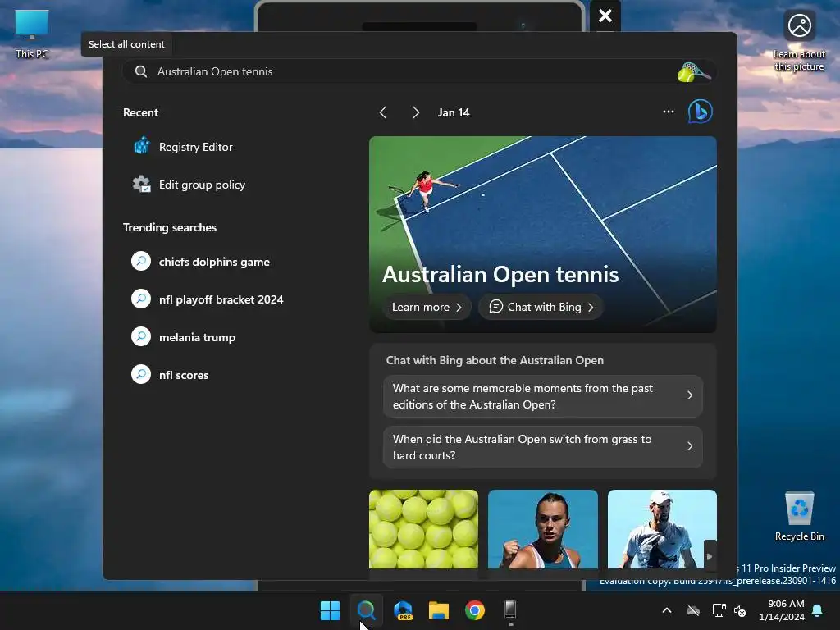Open tennis balls thumbnail image
Screen dimensions: 840x630
pyautogui.click(x=424, y=529)
